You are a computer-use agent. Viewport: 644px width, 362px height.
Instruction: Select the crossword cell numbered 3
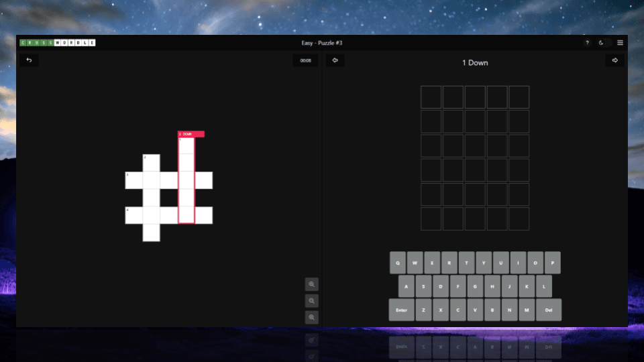tap(134, 180)
